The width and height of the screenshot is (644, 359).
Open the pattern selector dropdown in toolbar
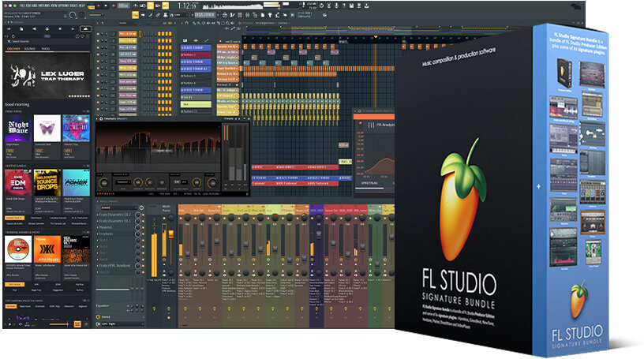pos(204,15)
